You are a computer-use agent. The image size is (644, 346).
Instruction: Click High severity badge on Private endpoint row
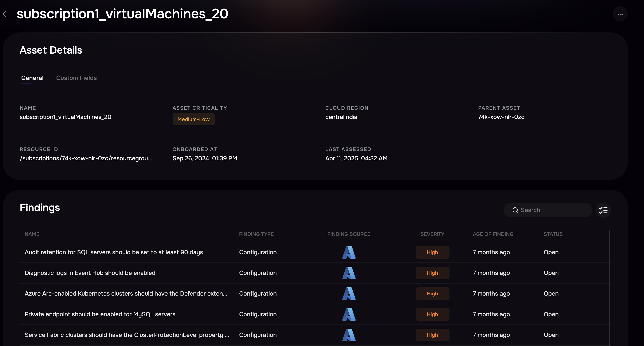coord(432,314)
